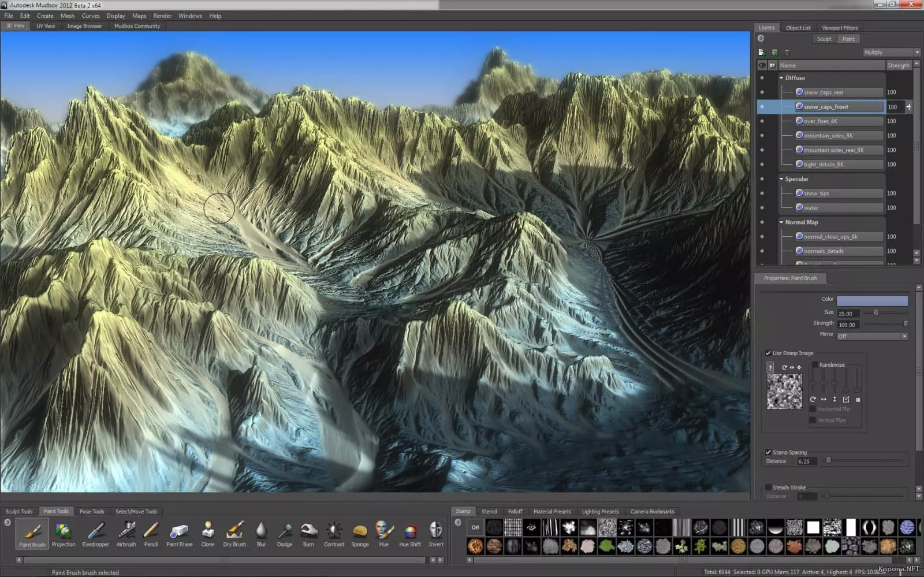
Task: Collapse the Specular layer group
Action: tap(781, 179)
